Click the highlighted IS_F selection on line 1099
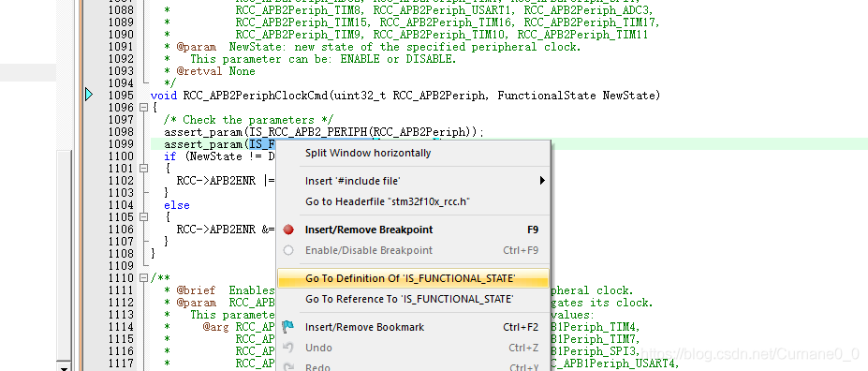This screenshot has height=371, width=868. (x=262, y=144)
